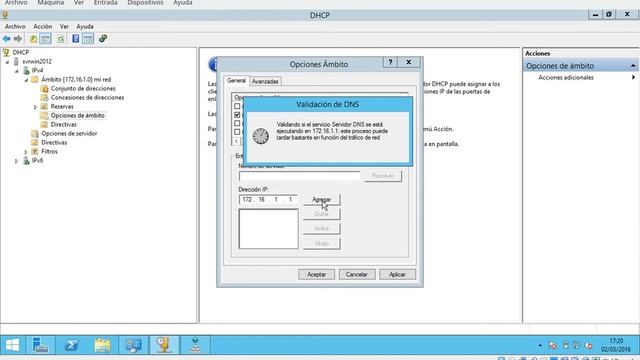
Task: Open the Acción menu
Action: click(x=42, y=26)
